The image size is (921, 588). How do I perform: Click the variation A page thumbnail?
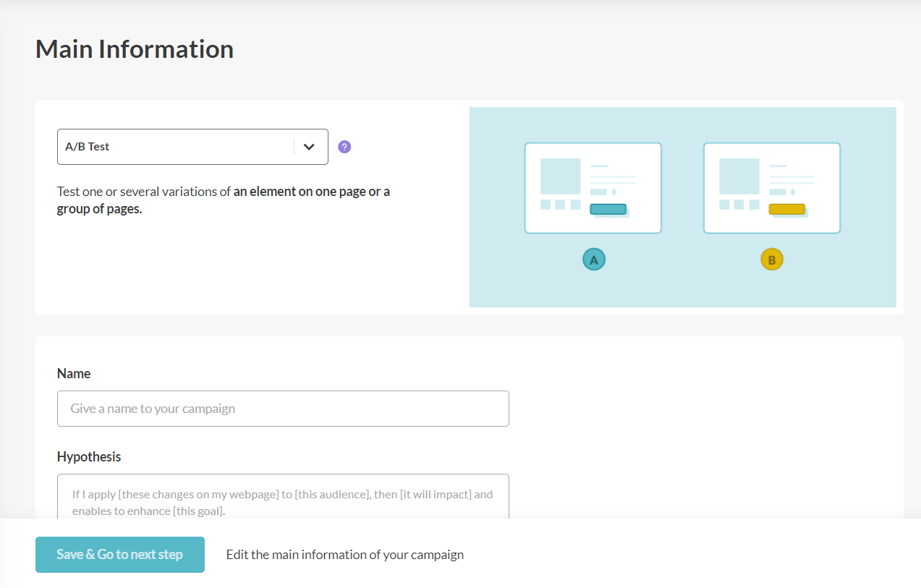(x=593, y=188)
